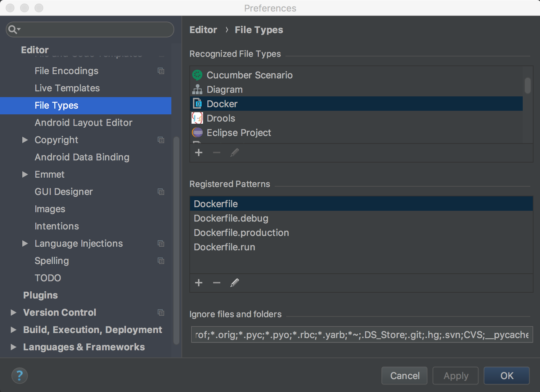The image size is (540, 392).
Task: Select Cucumber Scenario in file types list
Action: (x=356, y=75)
